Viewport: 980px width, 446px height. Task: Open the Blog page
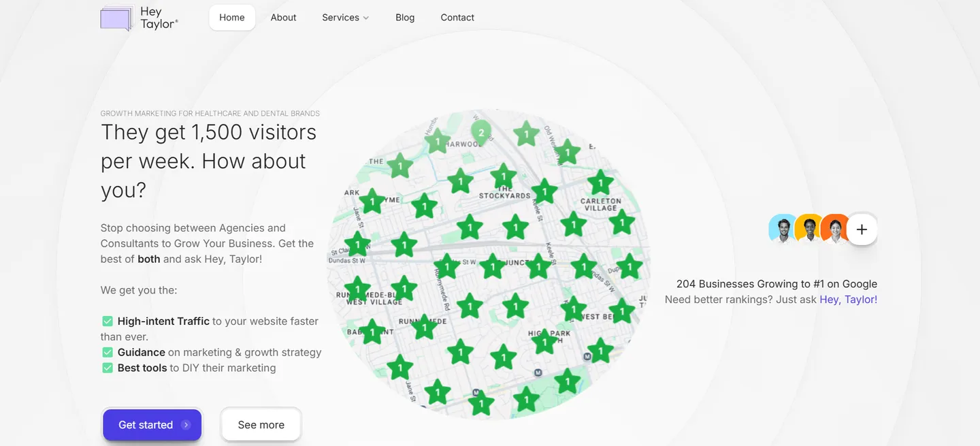(x=405, y=18)
